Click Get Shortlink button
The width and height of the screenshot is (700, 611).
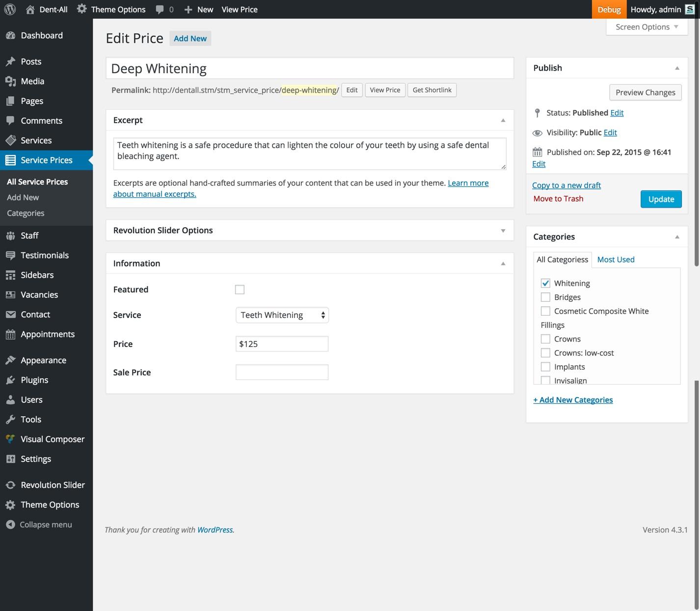(x=432, y=90)
